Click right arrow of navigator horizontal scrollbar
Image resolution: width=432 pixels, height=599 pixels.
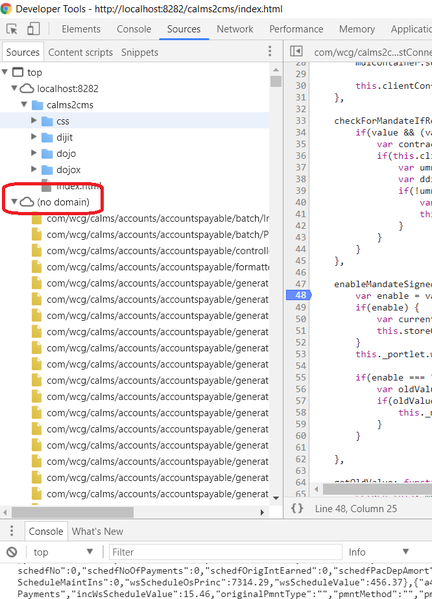[x=262, y=512]
